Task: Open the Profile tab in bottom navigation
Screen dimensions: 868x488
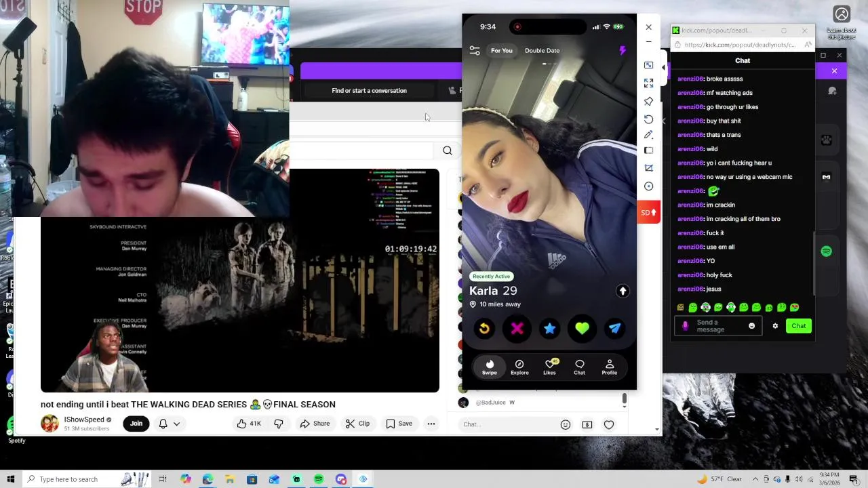Action: (x=609, y=367)
